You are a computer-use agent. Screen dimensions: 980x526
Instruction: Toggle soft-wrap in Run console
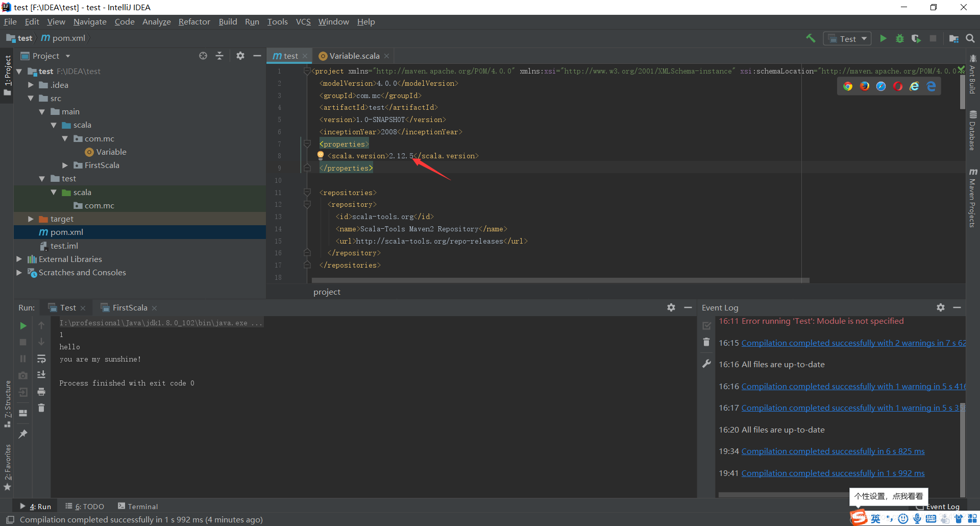[x=41, y=358]
